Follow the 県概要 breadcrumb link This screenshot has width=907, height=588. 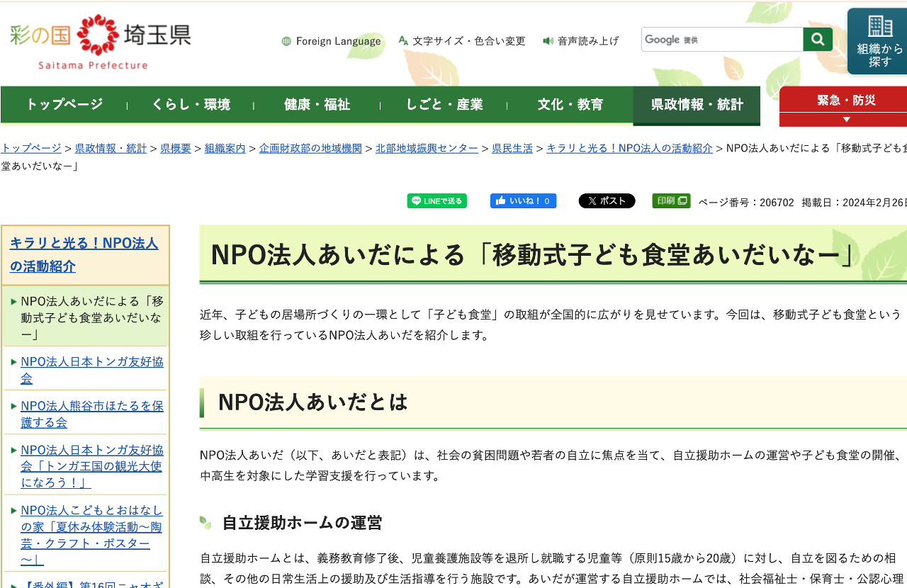(176, 148)
